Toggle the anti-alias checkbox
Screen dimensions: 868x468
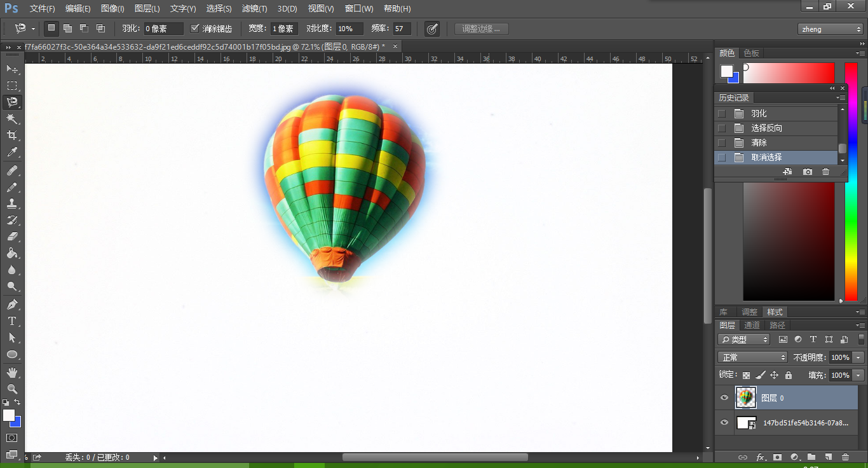click(x=195, y=29)
